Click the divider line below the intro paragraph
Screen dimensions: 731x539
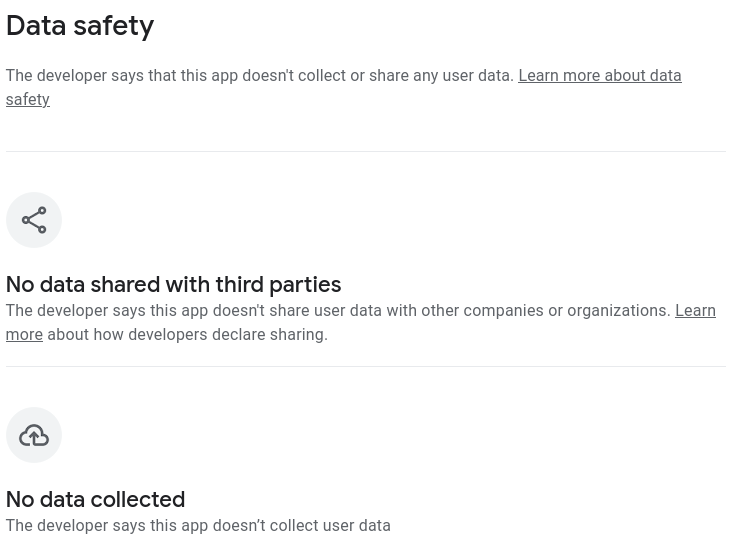pyautogui.click(x=366, y=151)
